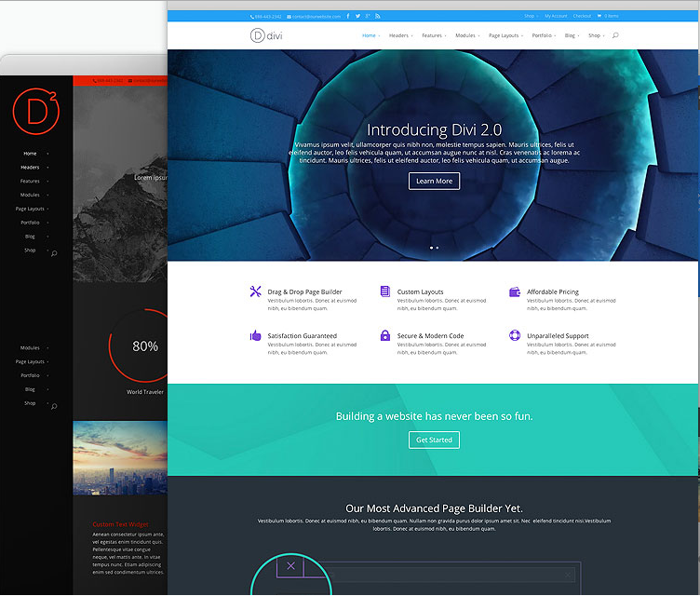The height and width of the screenshot is (596, 700).
Task: Expand the blue Home menu in the white navbar
Action: 371,35
